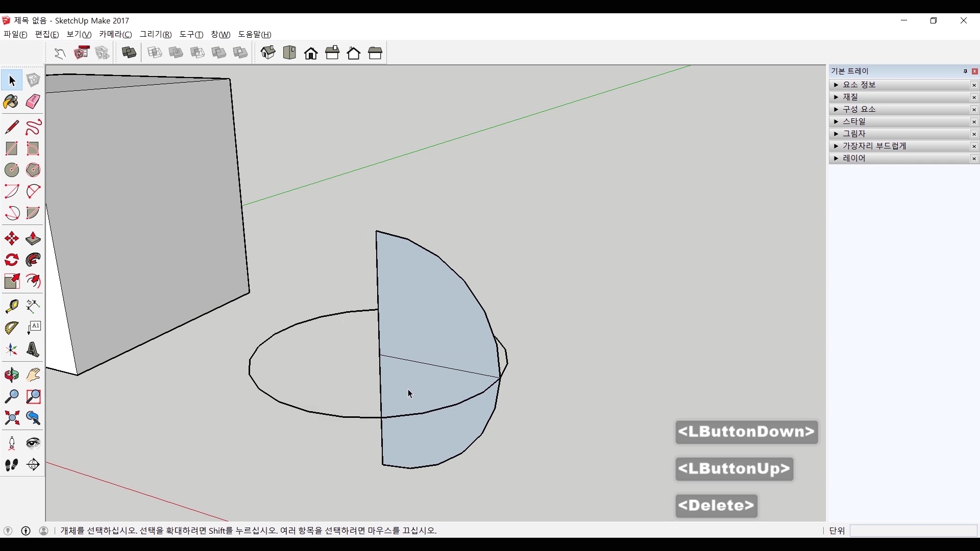The image size is (980, 551).
Task: Choose the Tape Measure tool
Action: pos(11,306)
